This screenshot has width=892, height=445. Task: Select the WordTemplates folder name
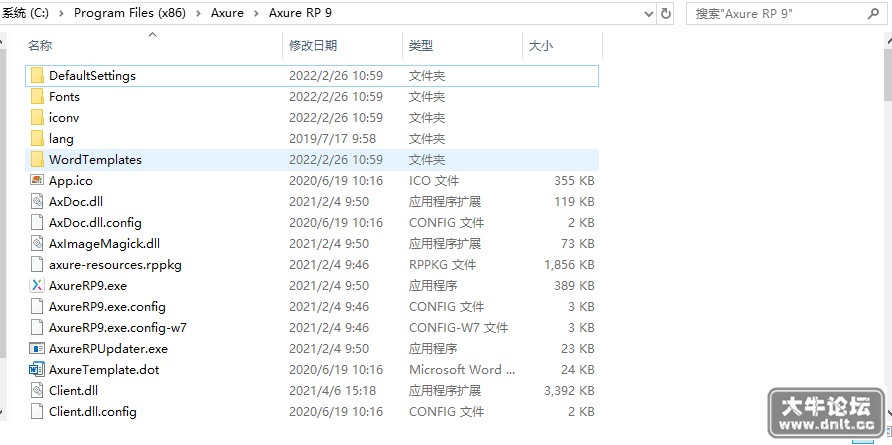click(95, 160)
